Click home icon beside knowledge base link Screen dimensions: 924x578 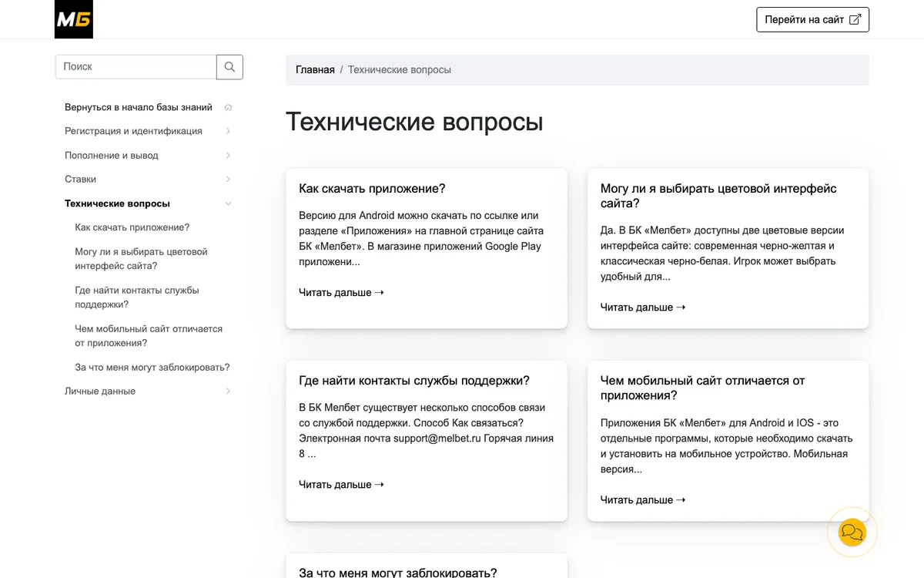point(228,107)
